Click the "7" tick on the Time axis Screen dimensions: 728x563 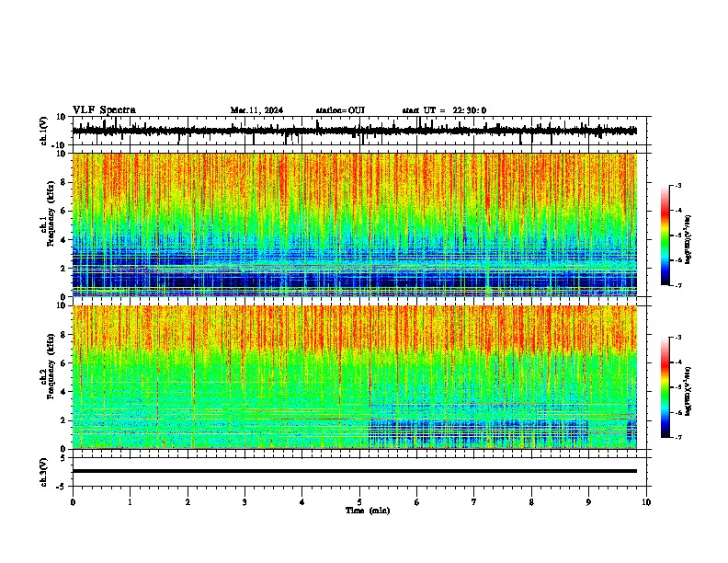pos(474,502)
